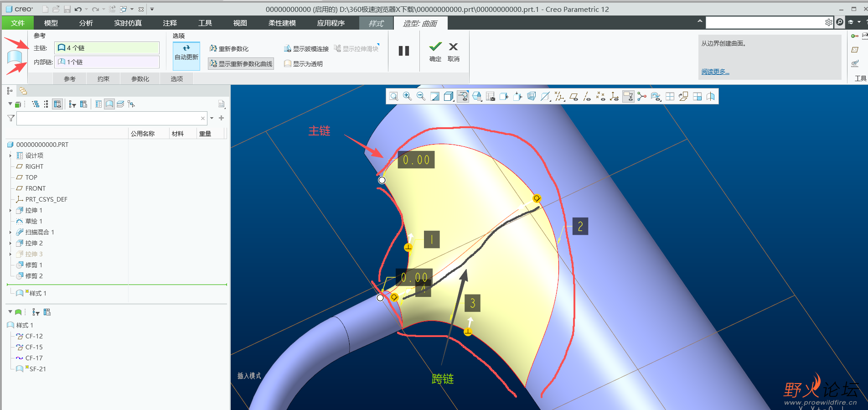868x410 pixels.
Task: Toggle Point Display visibility in graphics toolbar
Action: (x=600, y=96)
